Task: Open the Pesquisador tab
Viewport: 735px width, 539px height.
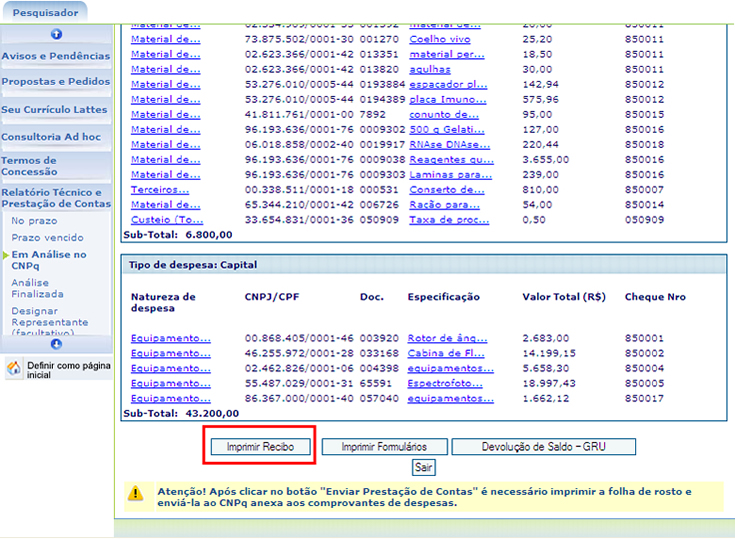Action: (45, 13)
